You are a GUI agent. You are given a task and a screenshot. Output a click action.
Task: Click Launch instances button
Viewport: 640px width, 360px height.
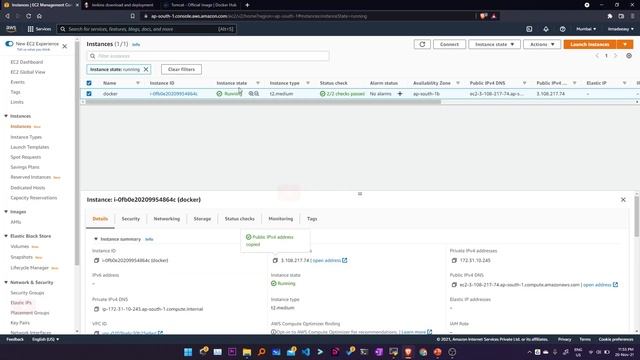[x=590, y=44]
